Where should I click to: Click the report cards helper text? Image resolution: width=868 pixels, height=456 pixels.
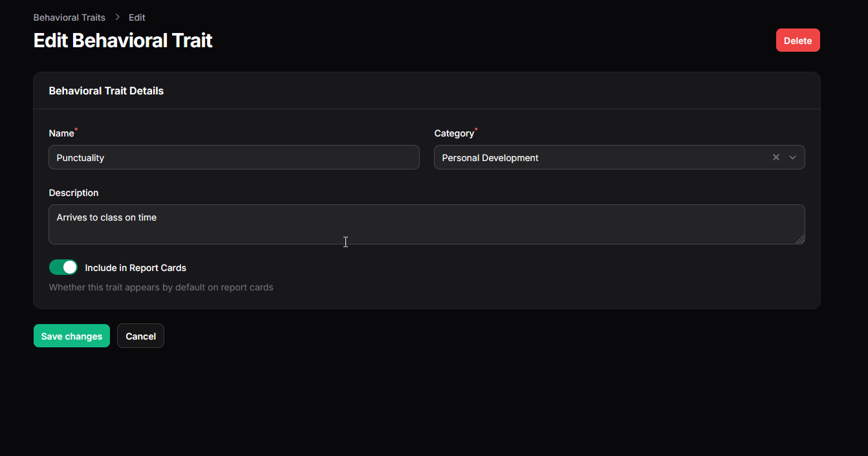pos(161,287)
